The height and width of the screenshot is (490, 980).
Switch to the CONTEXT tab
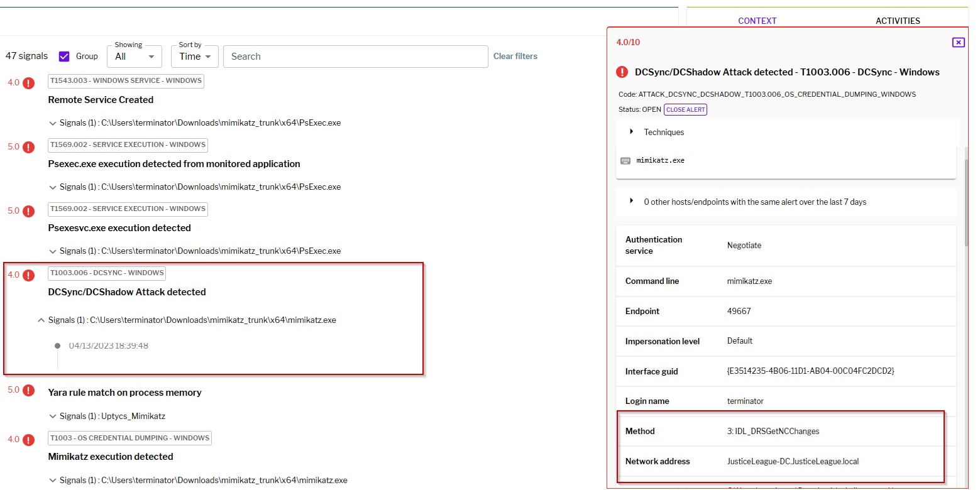(757, 21)
